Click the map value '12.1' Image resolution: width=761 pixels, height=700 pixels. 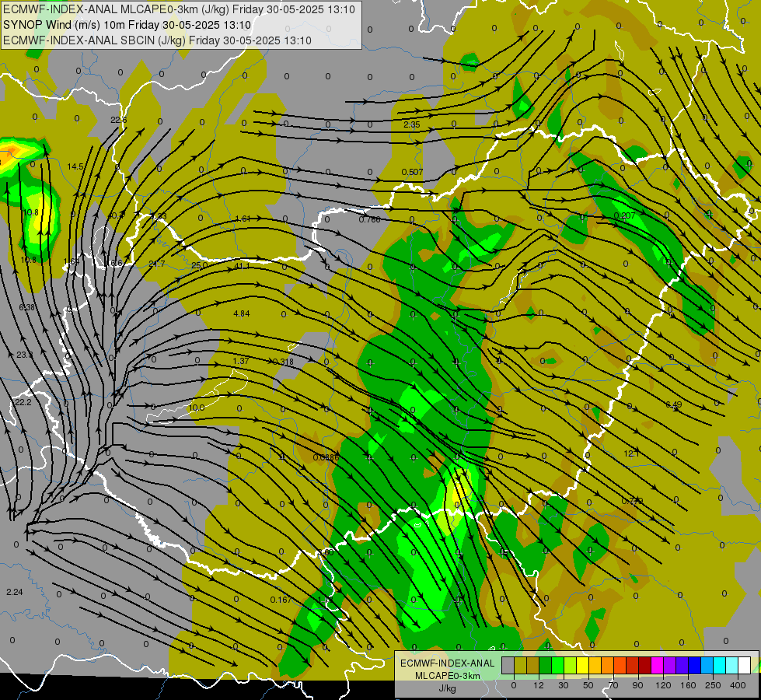click(x=631, y=453)
